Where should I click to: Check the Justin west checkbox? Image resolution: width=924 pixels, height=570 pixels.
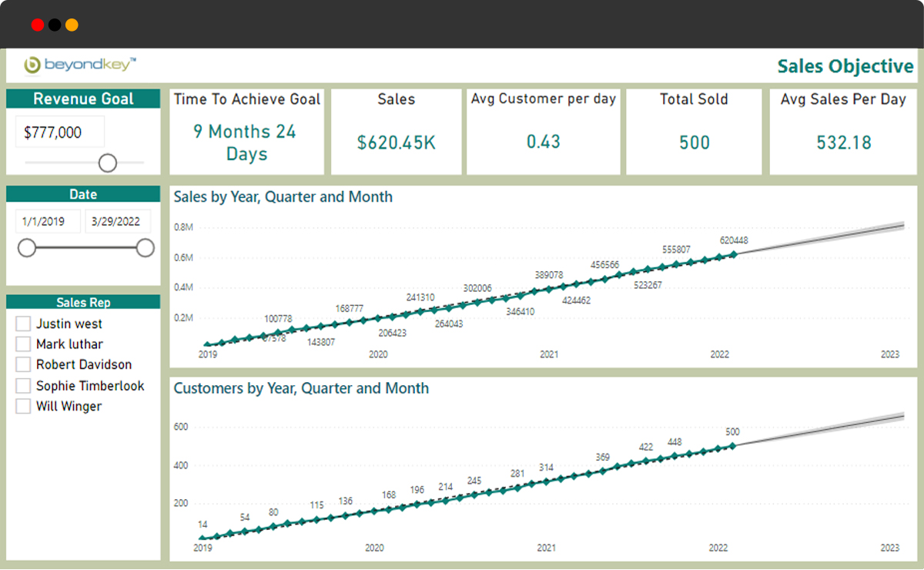[22, 324]
